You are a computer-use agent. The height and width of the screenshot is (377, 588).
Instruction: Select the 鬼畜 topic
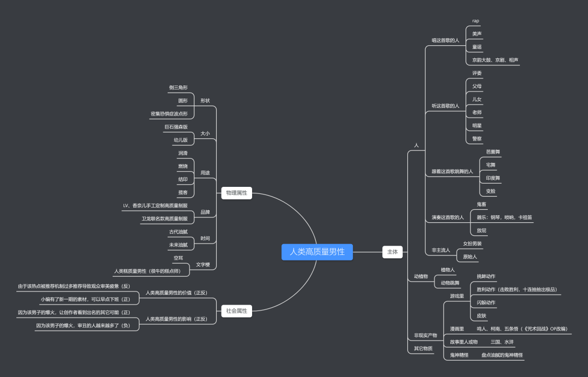[481, 204]
